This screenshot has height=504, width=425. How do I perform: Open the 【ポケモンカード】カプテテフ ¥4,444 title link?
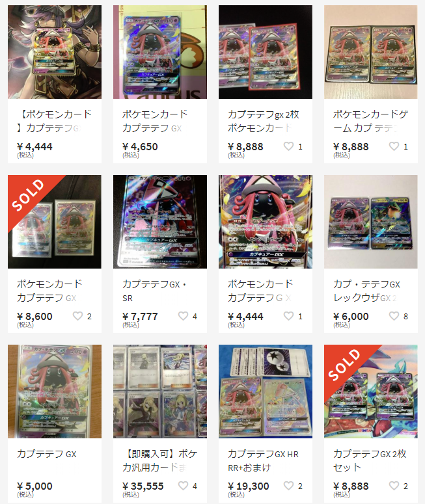click(55, 121)
